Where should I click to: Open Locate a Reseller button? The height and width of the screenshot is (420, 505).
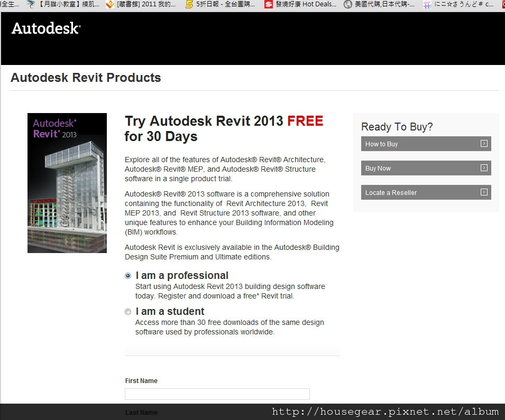click(x=426, y=192)
